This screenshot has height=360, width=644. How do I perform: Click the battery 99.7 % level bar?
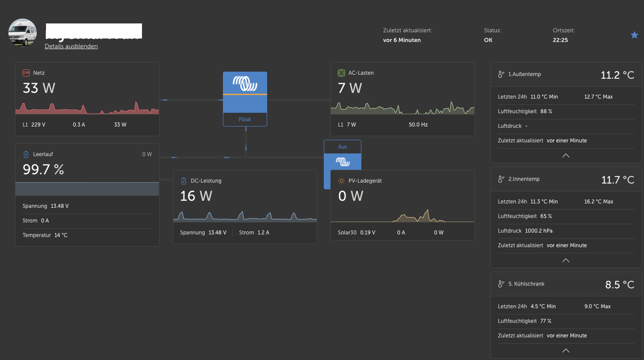[x=87, y=189]
